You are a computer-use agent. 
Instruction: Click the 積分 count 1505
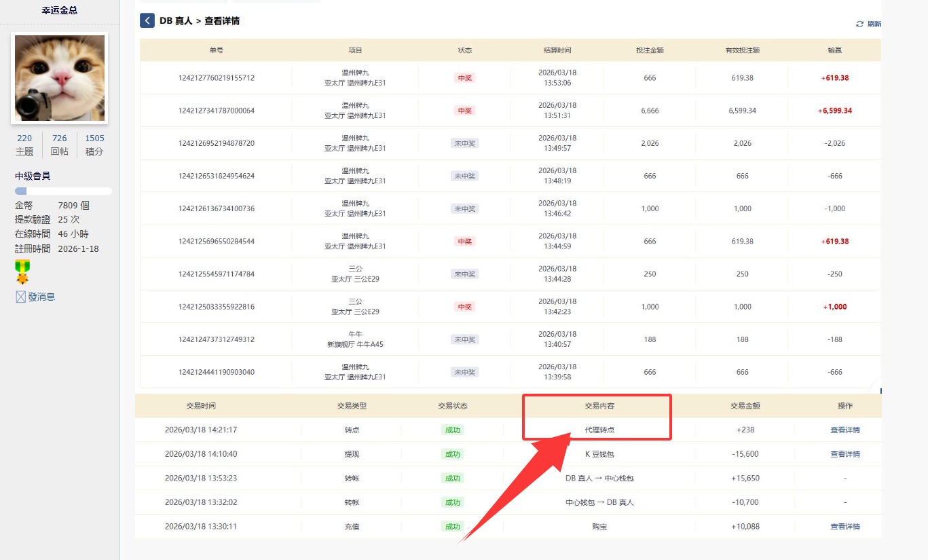coord(94,138)
